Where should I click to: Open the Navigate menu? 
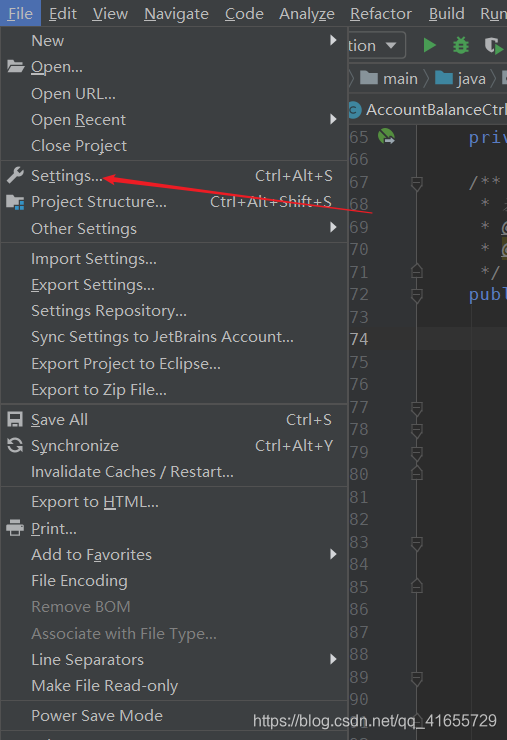pos(176,14)
